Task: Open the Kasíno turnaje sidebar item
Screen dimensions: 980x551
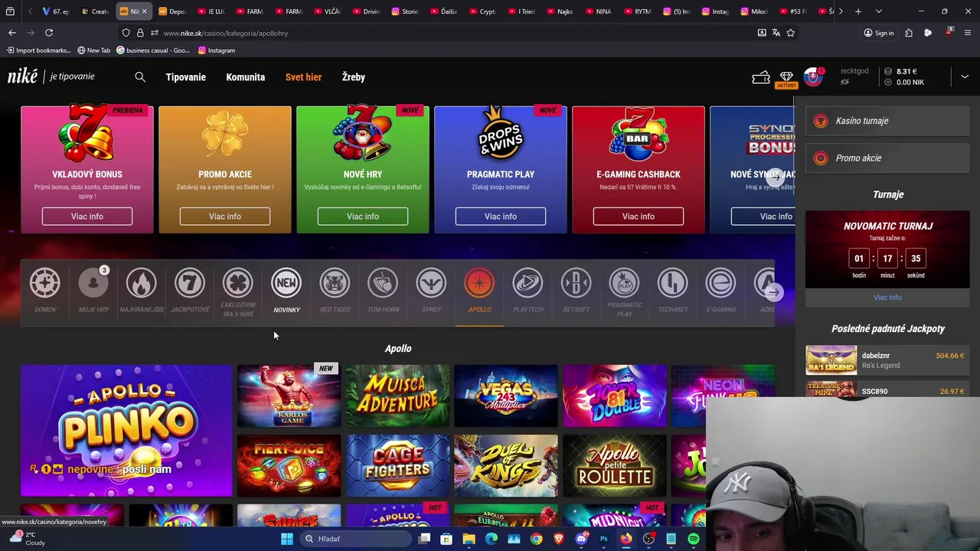Action: tap(887, 121)
